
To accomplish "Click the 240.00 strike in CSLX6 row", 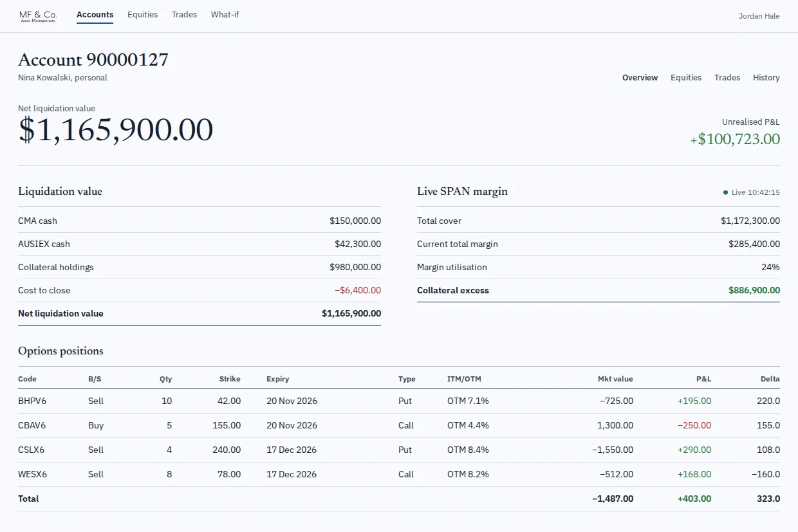I will click(227, 450).
